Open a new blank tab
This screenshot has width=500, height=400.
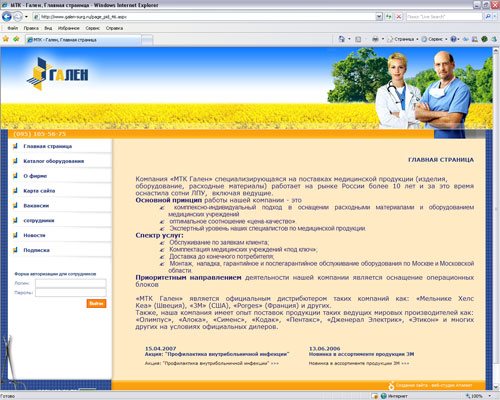[147, 40]
